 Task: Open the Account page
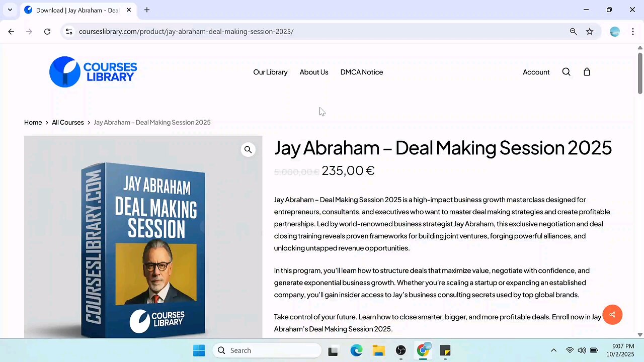tap(536, 72)
